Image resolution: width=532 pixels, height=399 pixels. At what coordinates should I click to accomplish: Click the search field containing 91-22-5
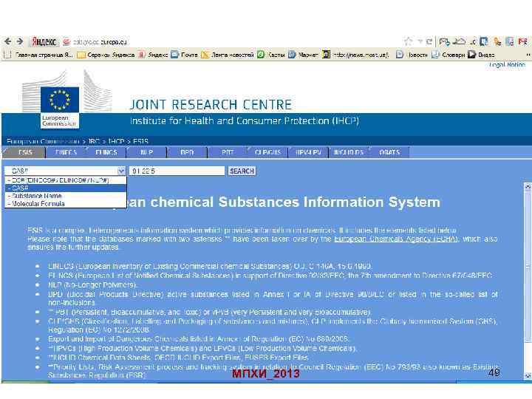[177, 171]
